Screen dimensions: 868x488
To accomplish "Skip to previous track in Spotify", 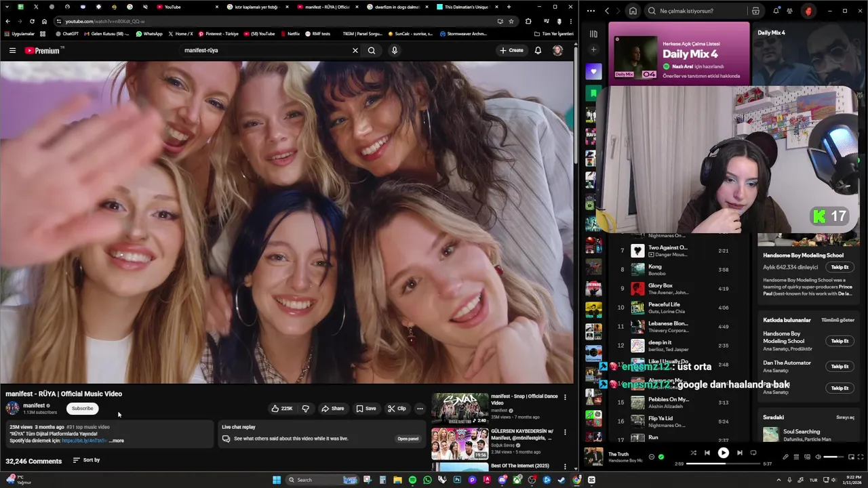I will coord(707,453).
